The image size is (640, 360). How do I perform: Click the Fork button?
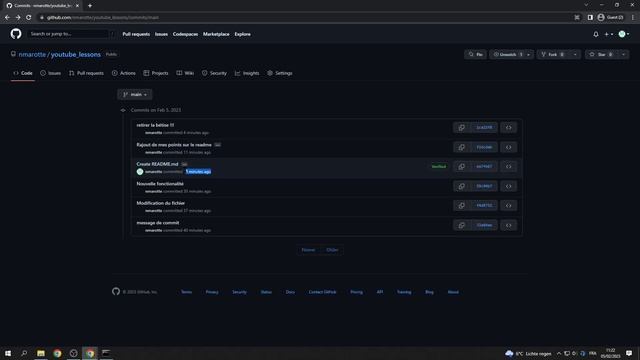(x=553, y=54)
